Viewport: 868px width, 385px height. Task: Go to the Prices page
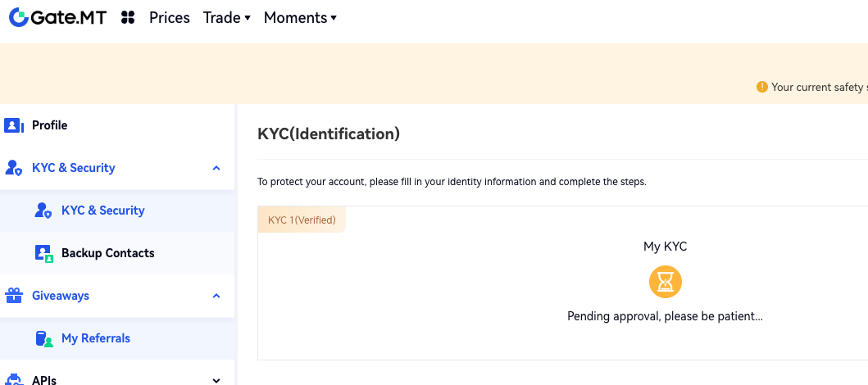click(170, 17)
